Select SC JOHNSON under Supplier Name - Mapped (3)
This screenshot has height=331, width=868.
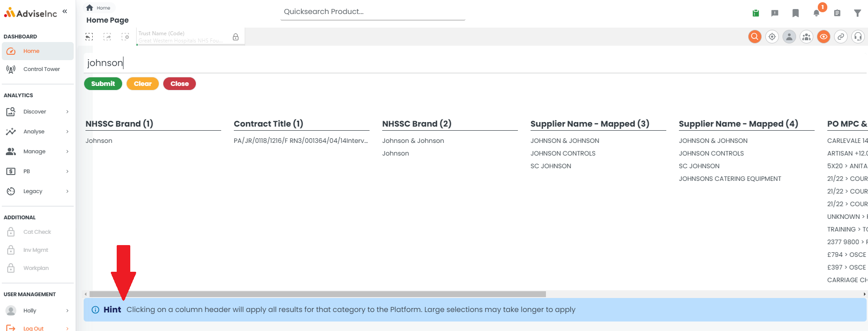(551, 166)
